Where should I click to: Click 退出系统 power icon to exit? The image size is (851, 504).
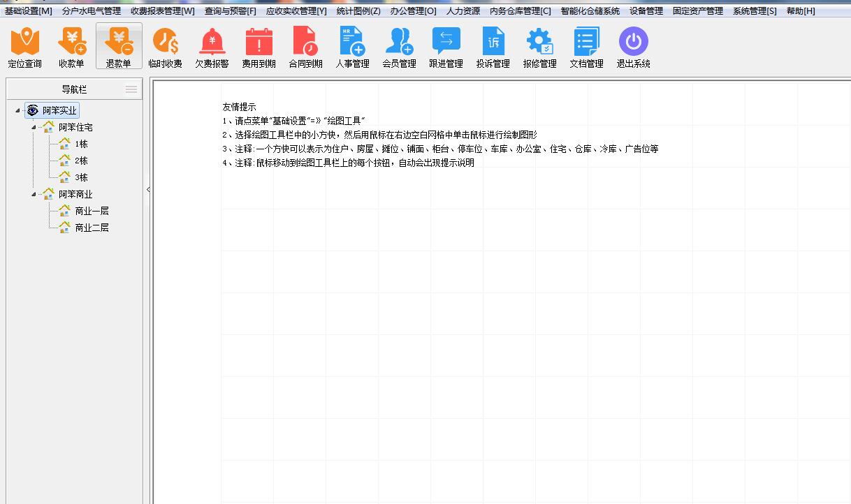634,42
